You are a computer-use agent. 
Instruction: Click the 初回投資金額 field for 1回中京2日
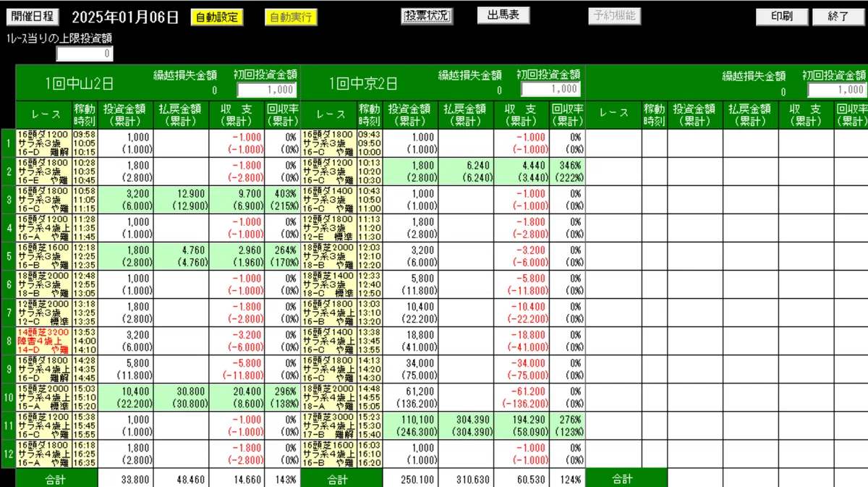point(550,88)
